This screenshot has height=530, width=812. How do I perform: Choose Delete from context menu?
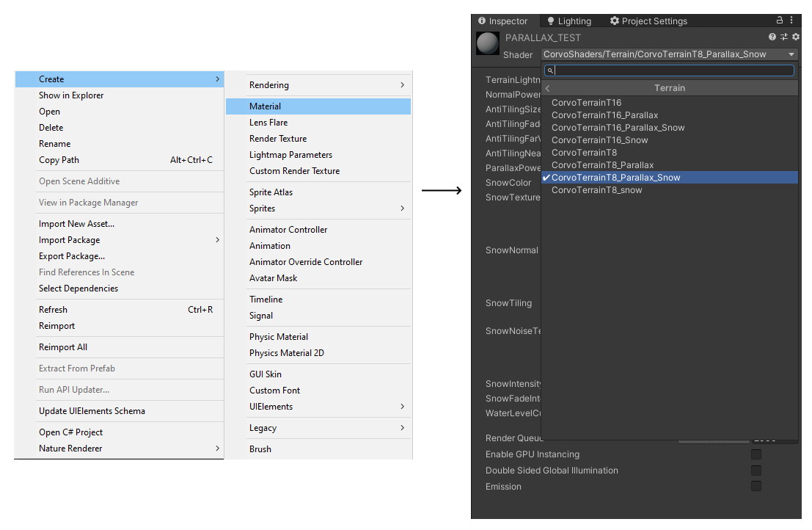click(119, 128)
